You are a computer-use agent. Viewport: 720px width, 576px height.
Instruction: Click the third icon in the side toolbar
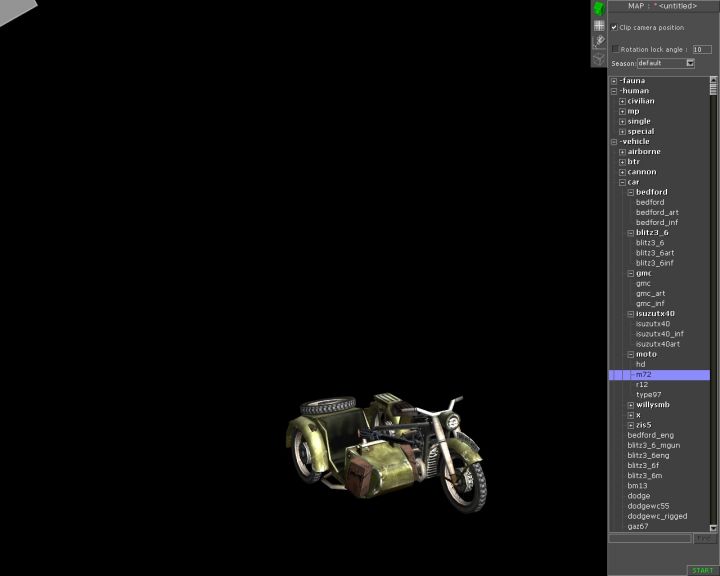pos(599,41)
